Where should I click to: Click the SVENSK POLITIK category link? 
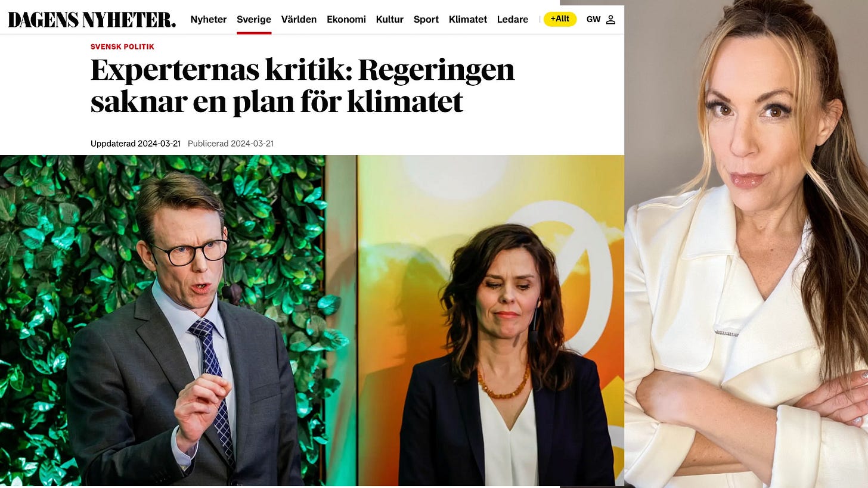(122, 46)
